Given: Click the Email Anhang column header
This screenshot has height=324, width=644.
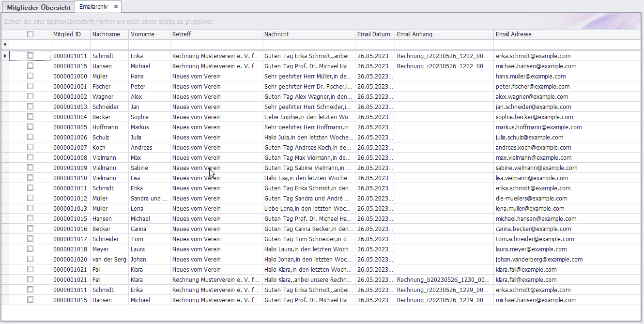Looking at the screenshot, I should (414, 34).
